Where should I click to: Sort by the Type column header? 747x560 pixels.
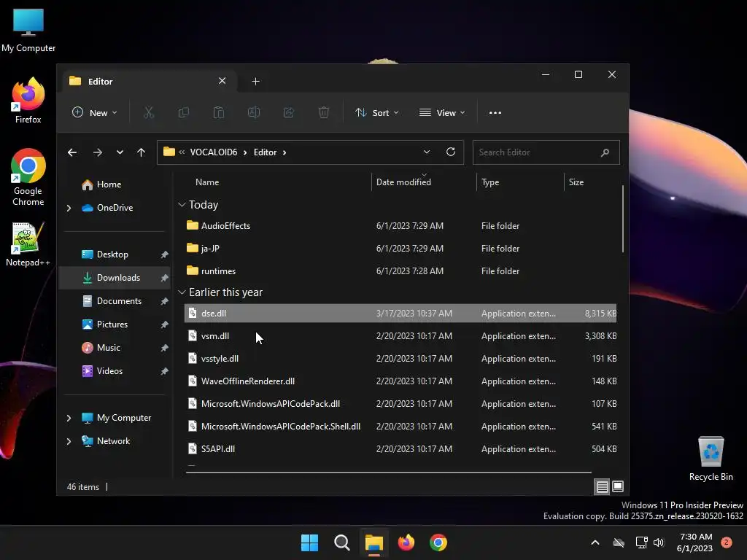(x=520, y=182)
